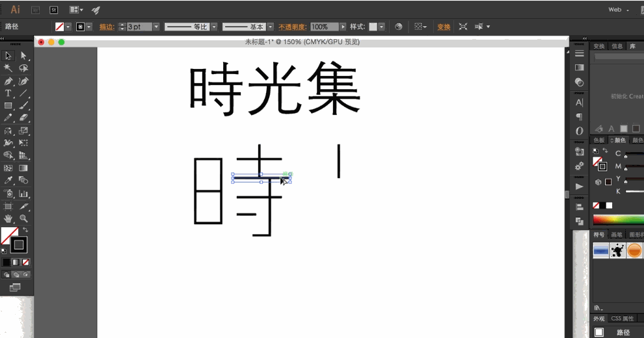Reset to default fill and stroke
Image resolution: width=644 pixels, height=338 pixels.
point(4,251)
